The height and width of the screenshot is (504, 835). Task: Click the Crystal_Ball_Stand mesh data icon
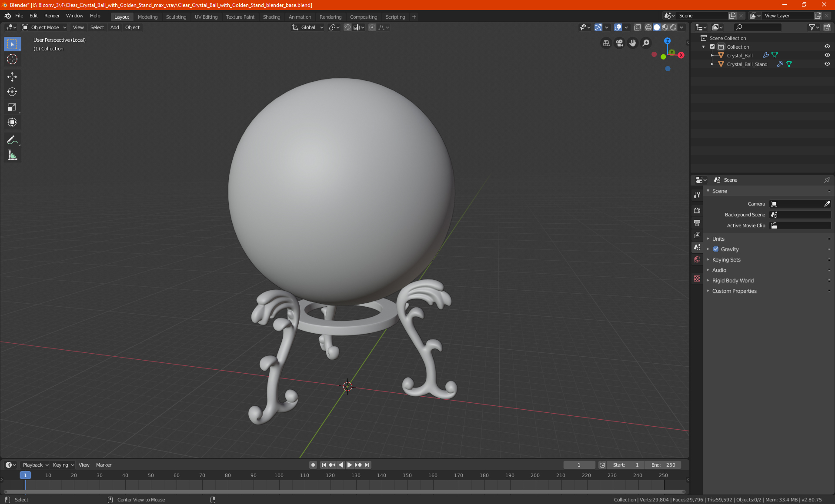789,64
